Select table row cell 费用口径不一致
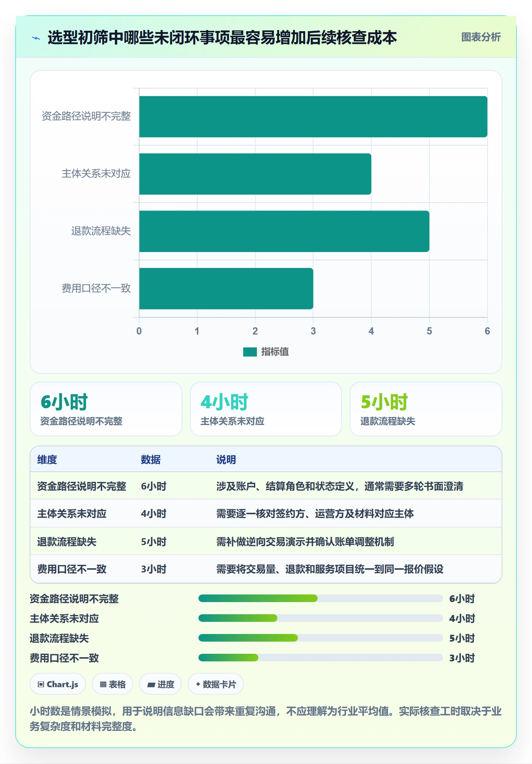 pos(72,569)
